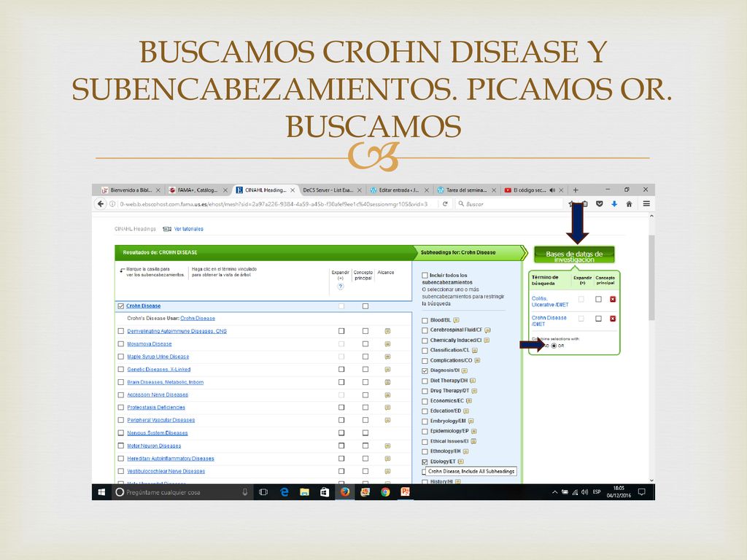
Task: Switch to the 'Editar entrada' tab
Action: coord(399,190)
